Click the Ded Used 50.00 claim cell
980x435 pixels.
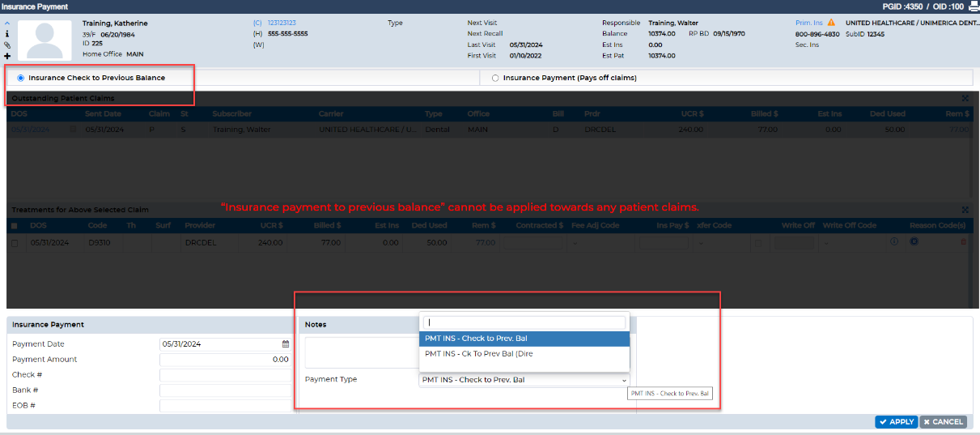tap(895, 129)
